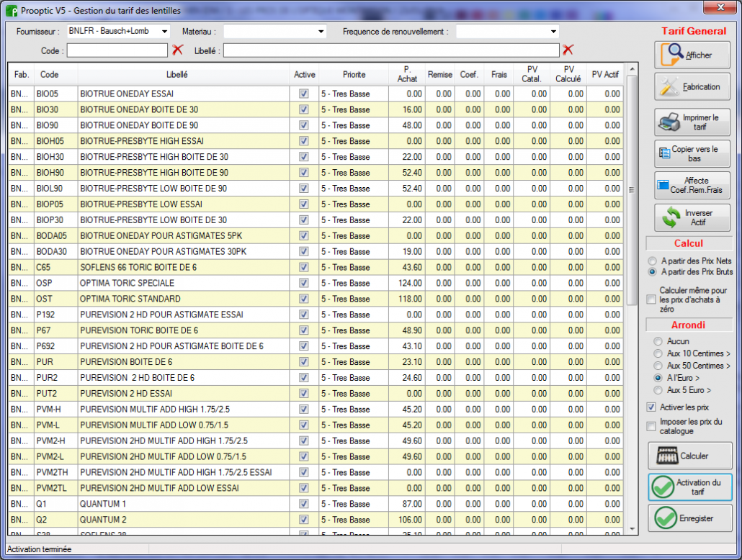Select A partir des Prix Nets
Image resolution: width=742 pixels, height=560 pixels.
coord(653,261)
